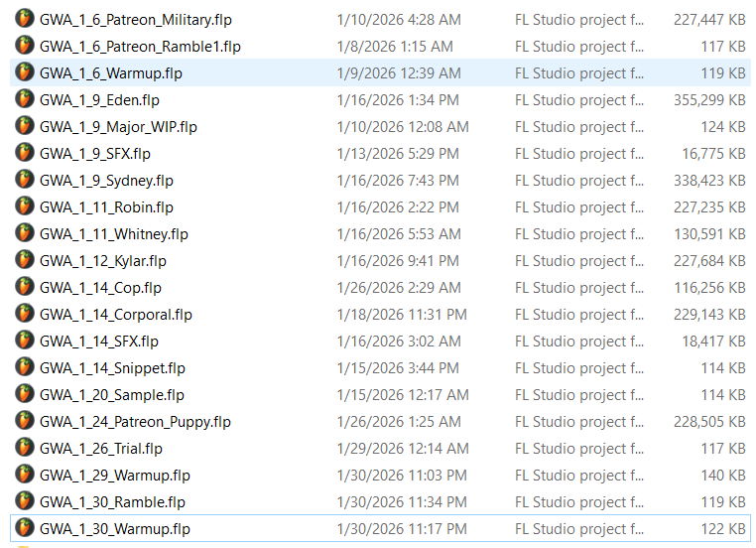The height and width of the screenshot is (548, 756).
Task: Click the GWA_1_26_Trial.flp file name
Action: (x=101, y=448)
